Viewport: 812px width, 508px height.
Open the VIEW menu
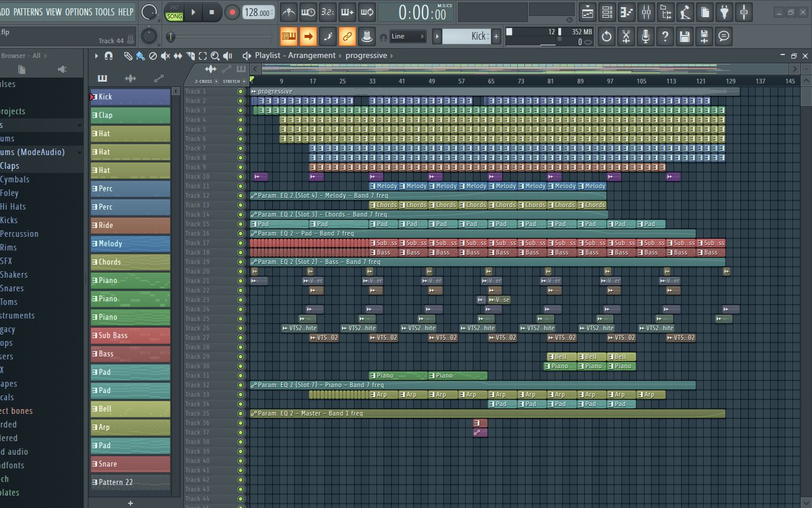54,12
